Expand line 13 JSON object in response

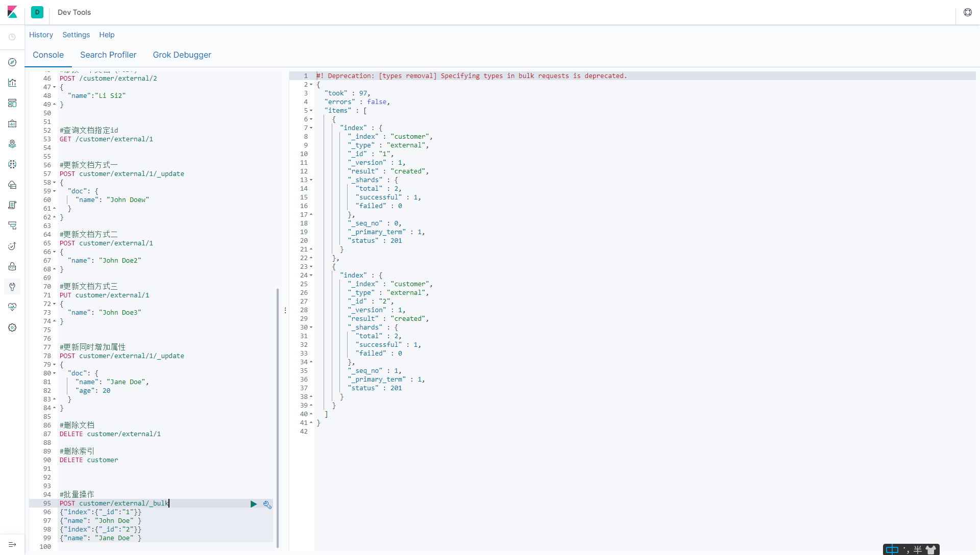coord(311,180)
